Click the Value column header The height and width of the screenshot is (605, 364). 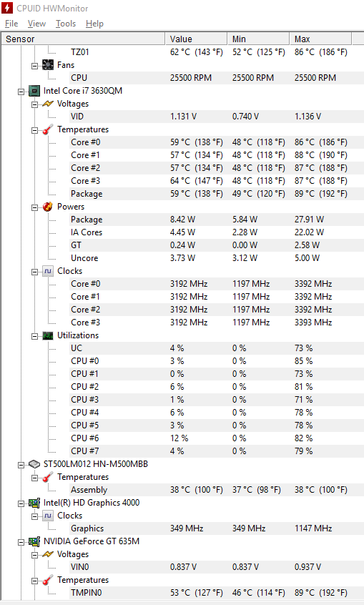tap(197, 39)
